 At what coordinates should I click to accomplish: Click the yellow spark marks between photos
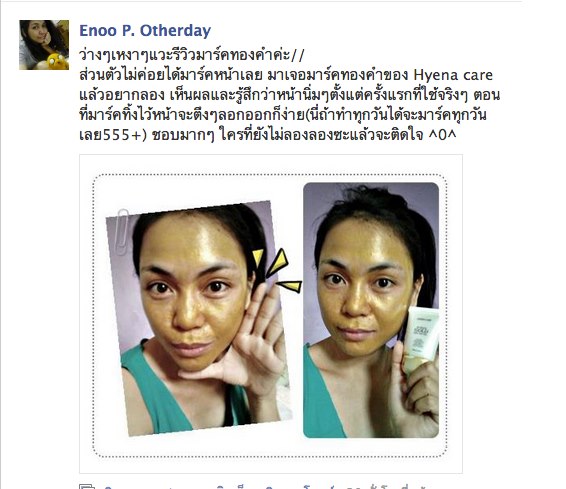277,269
